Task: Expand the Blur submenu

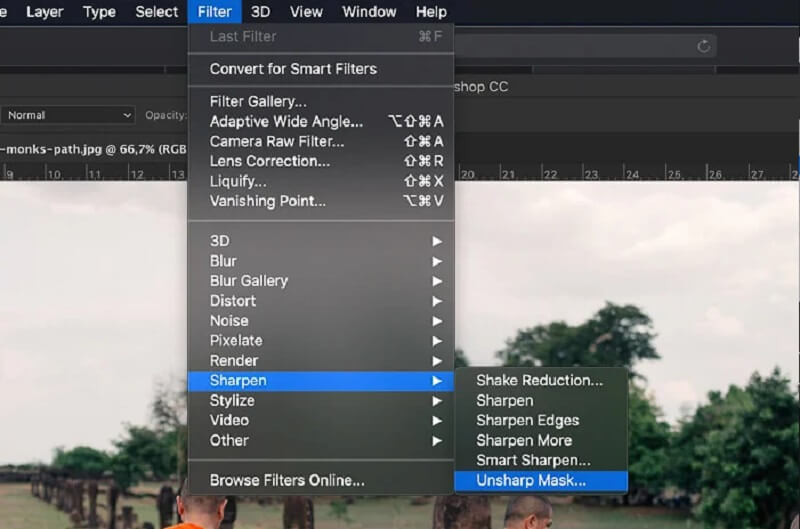Action: (x=223, y=261)
